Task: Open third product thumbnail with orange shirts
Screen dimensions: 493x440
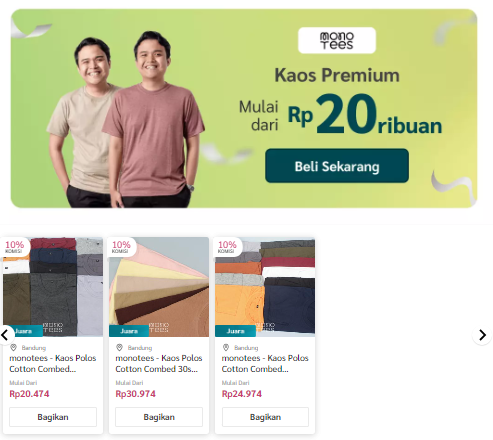Action: 265,287
